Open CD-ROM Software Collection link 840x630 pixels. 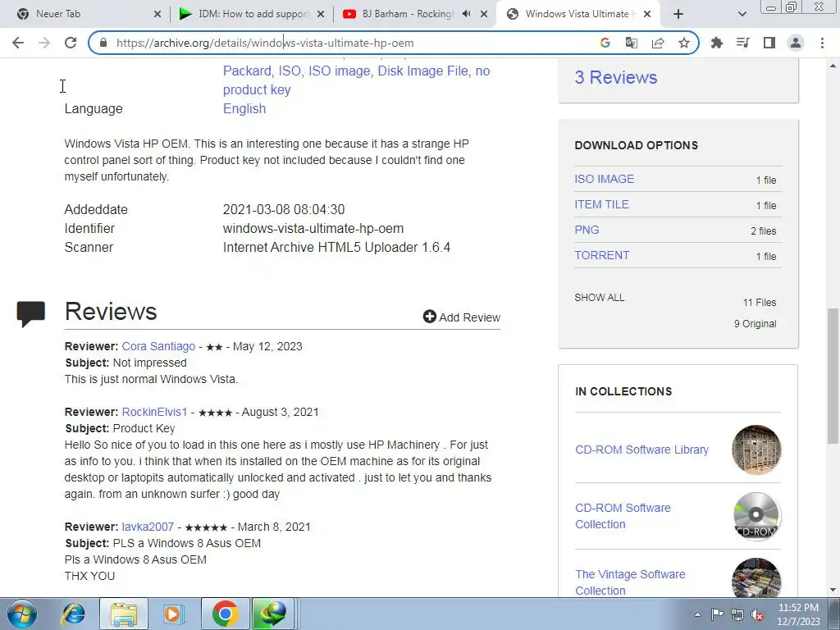coord(623,516)
